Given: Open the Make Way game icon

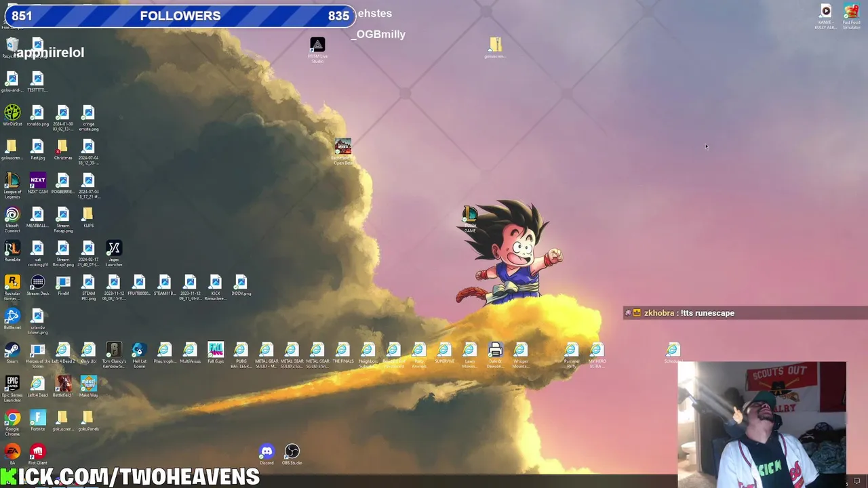Looking at the screenshot, I should coord(88,386).
